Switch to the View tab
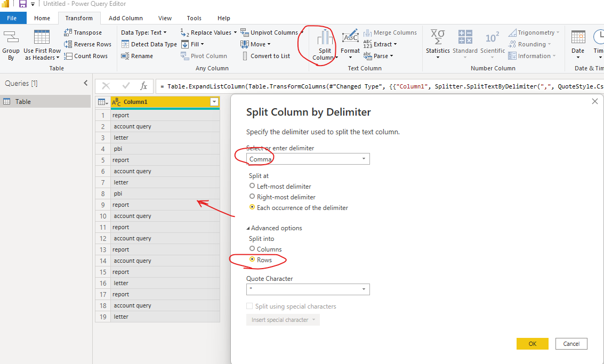This screenshot has width=604, height=364. click(165, 18)
